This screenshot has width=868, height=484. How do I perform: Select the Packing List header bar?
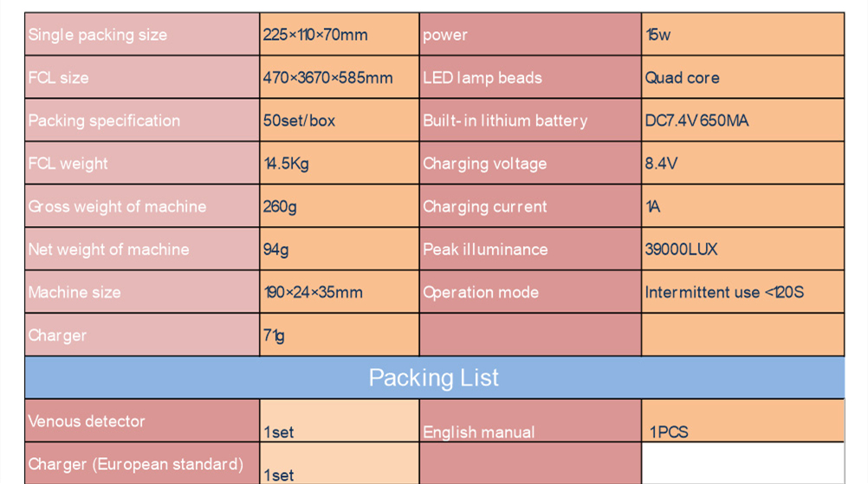435,378
